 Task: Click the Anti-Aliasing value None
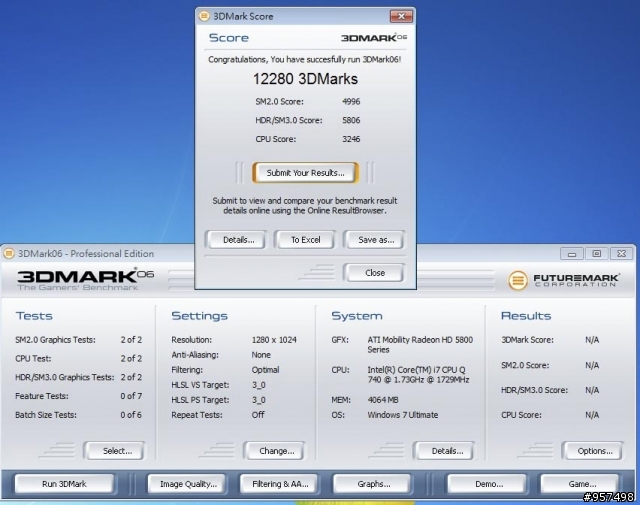pyautogui.click(x=261, y=355)
